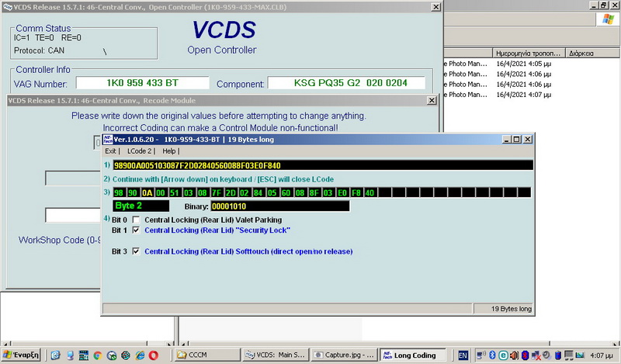Select byte 0 cell with value 98
The width and height of the screenshot is (621, 364).
[x=119, y=193]
